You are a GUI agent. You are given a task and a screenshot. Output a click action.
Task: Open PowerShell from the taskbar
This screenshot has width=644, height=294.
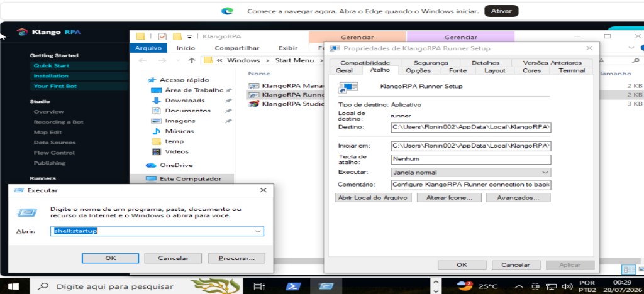click(292, 286)
